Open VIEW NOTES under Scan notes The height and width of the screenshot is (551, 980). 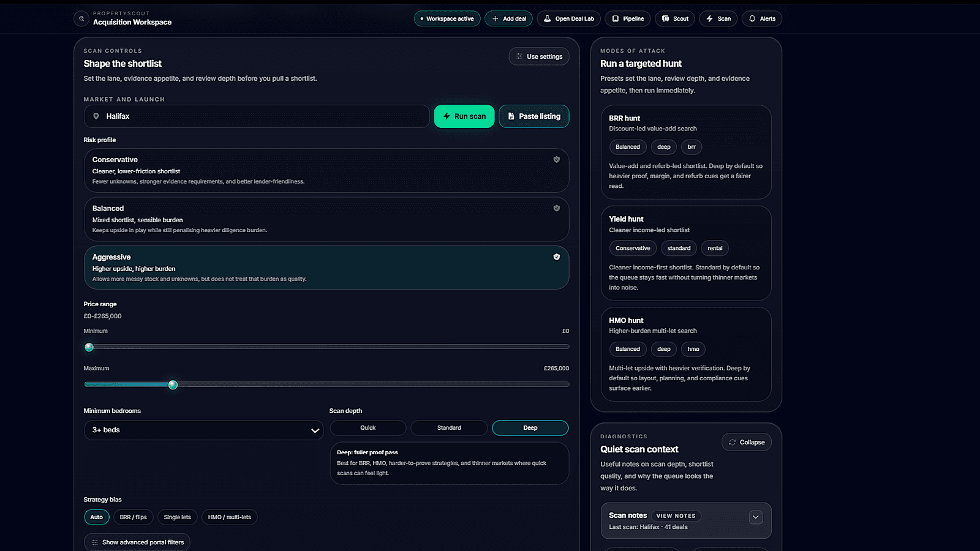[x=676, y=515]
